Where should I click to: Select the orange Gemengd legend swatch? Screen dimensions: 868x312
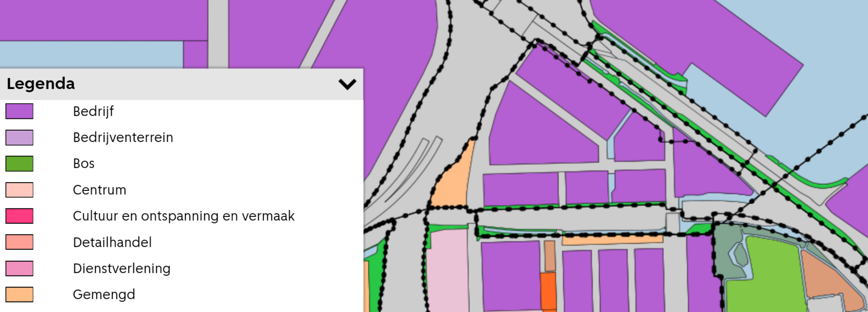19,295
